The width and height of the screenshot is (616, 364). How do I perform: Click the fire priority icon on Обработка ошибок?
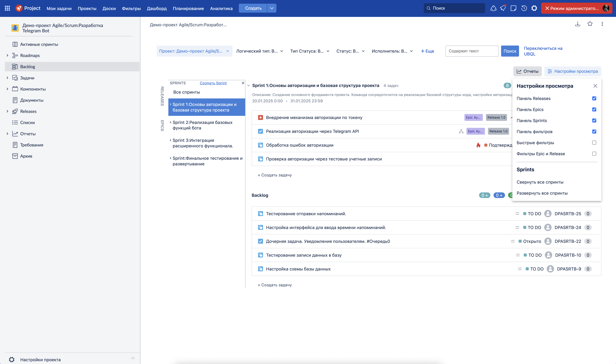[478, 145]
